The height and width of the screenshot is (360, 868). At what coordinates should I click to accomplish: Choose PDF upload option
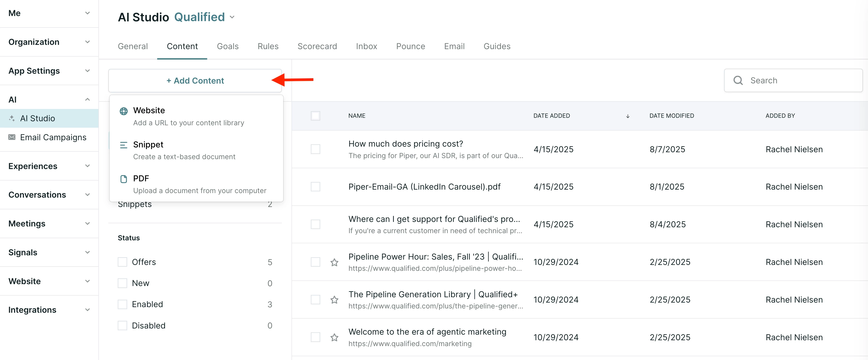click(196, 184)
